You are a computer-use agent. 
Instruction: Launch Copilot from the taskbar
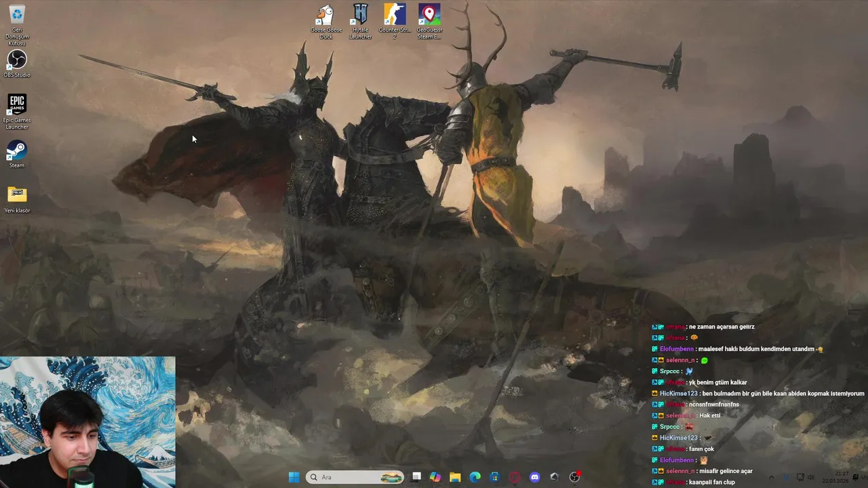point(435,477)
